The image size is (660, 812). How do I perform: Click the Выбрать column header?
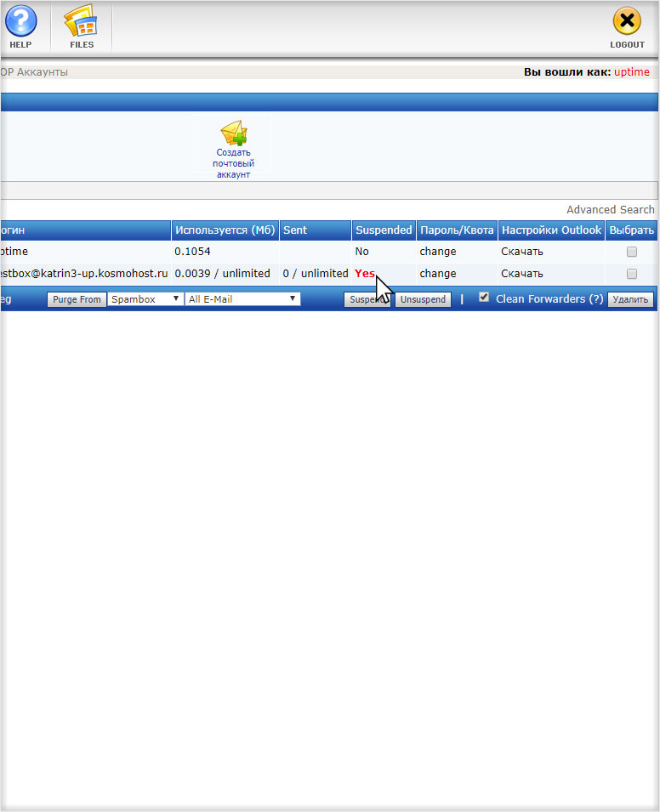pyautogui.click(x=631, y=230)
